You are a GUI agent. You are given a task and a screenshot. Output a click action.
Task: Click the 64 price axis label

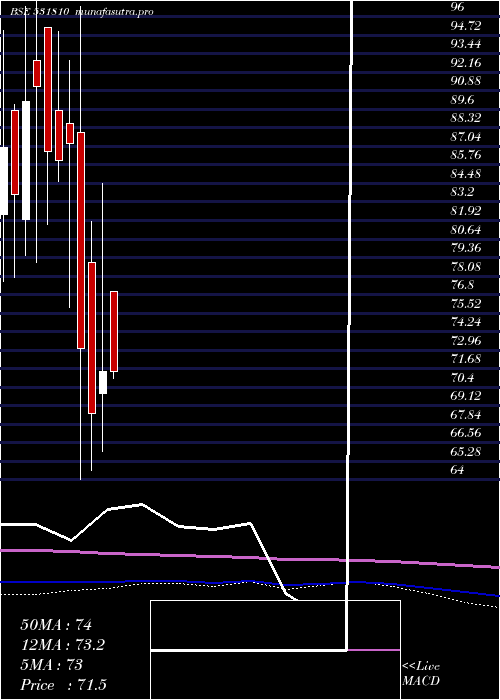tap(458, 470)
